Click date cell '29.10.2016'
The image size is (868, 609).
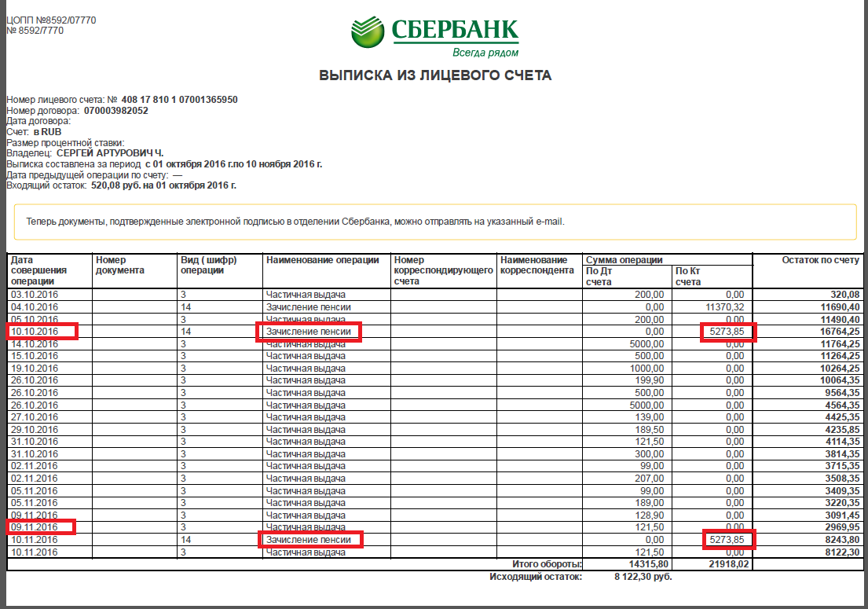tap(35, 430)
